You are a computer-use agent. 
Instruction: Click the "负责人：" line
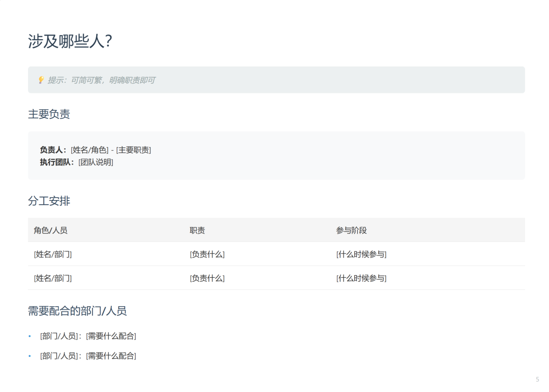[x=95, y=150]
